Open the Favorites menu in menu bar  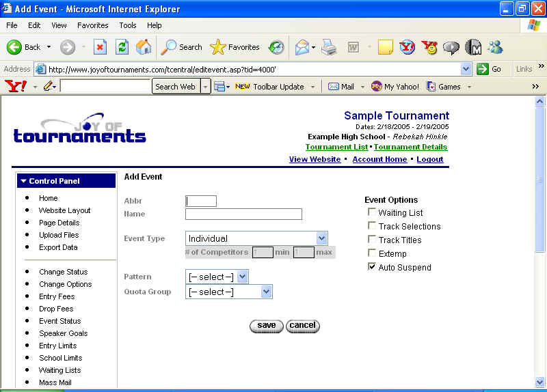coord(92,25)
